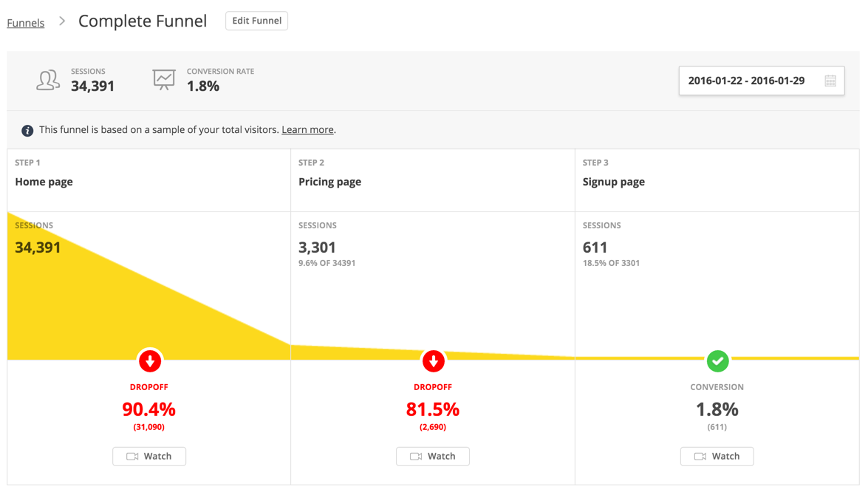Watch recordings for Pricing page dropoff
The image size is (868, 495).
[433, 457]
